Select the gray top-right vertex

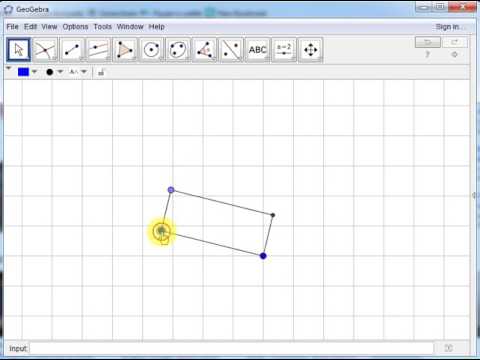(273, 215)
